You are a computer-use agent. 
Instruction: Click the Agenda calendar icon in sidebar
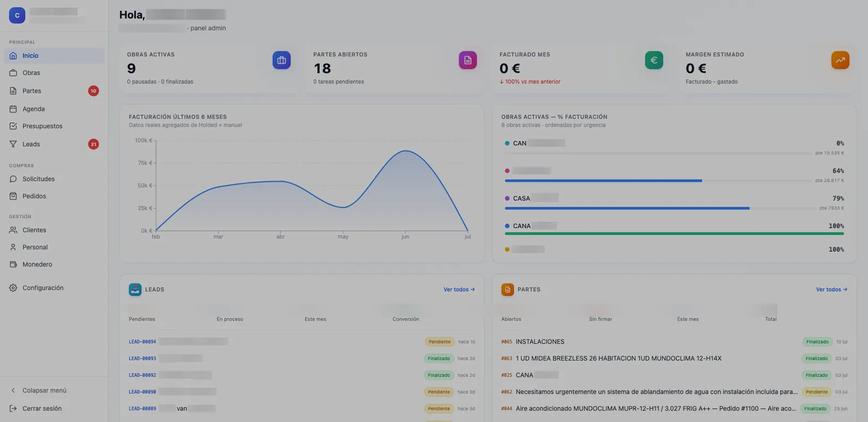tap(13, 109)
